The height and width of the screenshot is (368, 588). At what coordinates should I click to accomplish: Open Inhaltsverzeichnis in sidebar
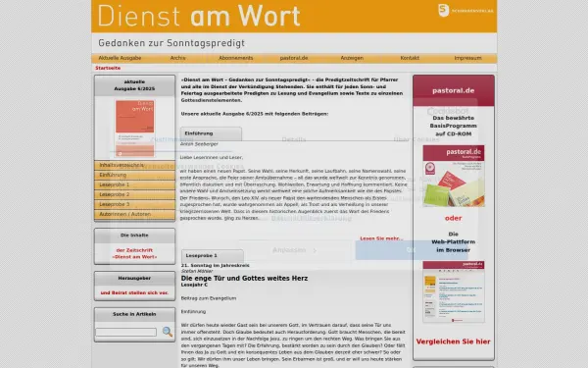[134, 165]
